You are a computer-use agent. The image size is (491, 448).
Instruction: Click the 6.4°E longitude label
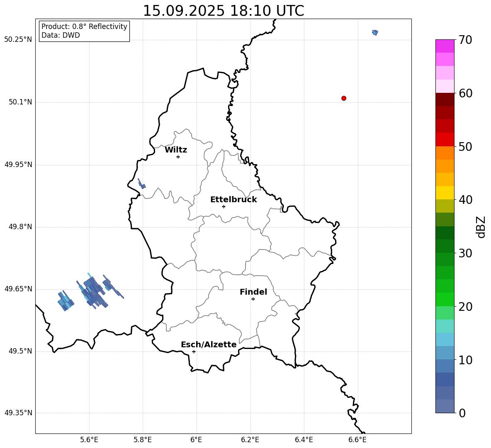point(304,440)
